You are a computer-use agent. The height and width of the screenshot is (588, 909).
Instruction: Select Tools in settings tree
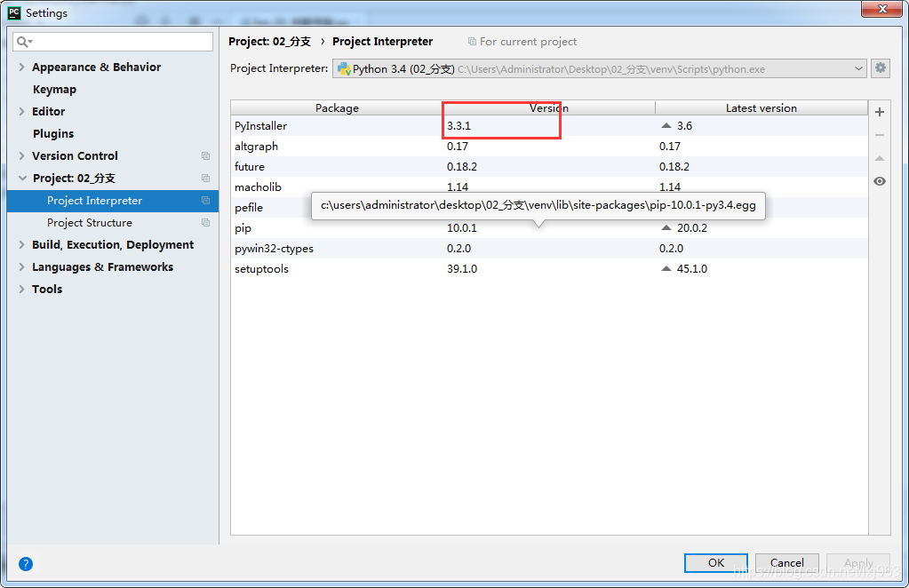[x=47, y=289]
